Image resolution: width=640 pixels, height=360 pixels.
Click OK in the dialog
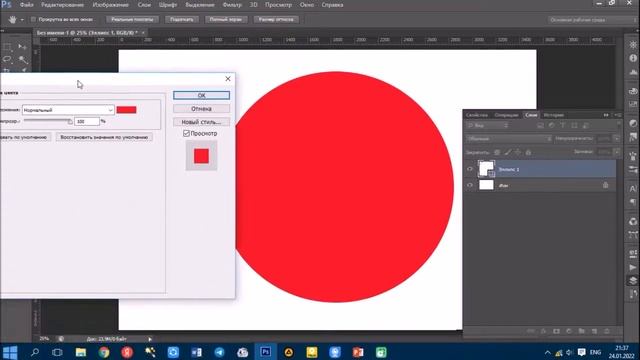coord(201,95)
